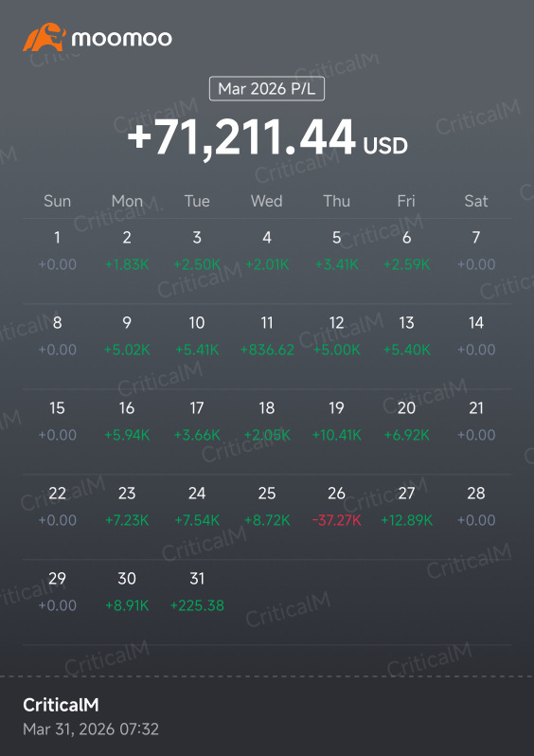Click March 2 showing +1.83K
534x756 pixels.
coord(127,250)
